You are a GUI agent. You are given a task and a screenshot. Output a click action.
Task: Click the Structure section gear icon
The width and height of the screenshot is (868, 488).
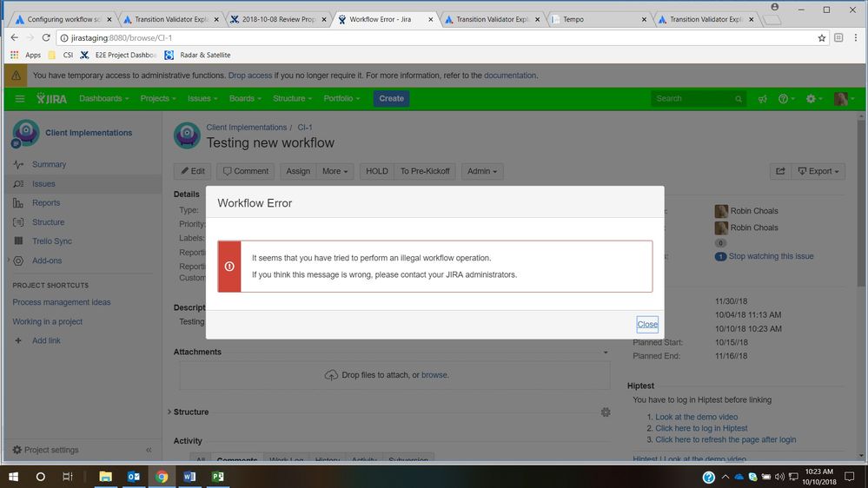click(606, 412)
